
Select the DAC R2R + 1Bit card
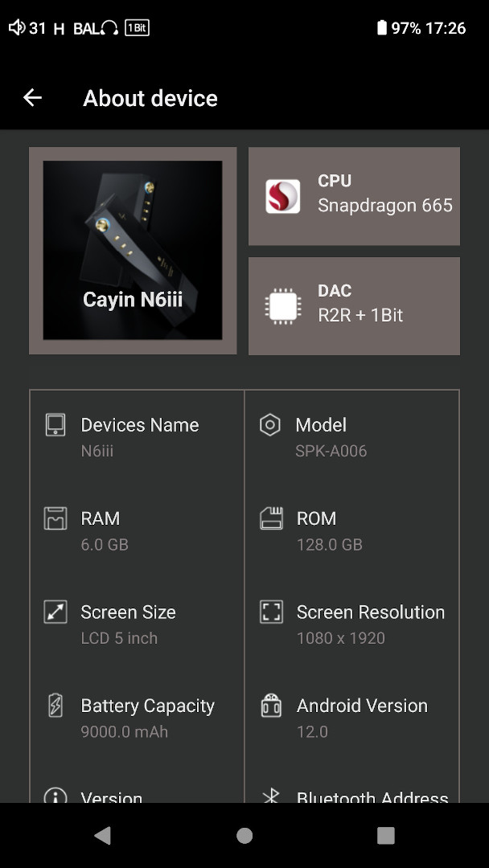(x=354, y=306)
